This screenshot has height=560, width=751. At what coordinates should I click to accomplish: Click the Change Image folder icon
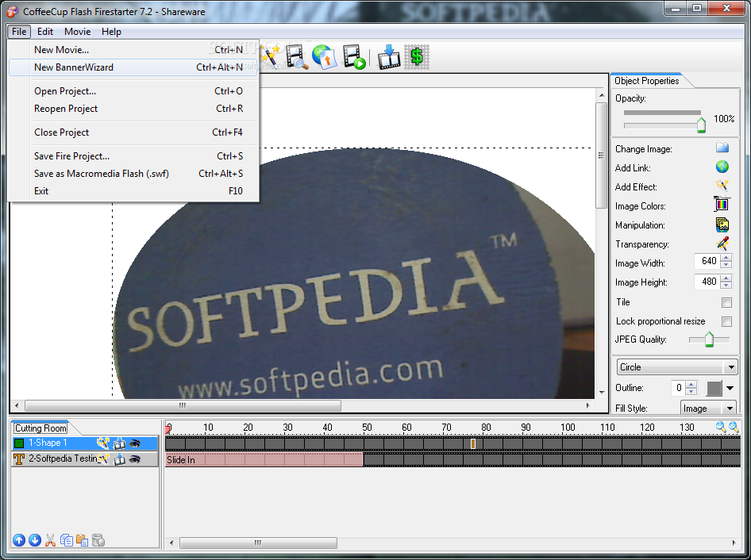(x=722, y=148)
